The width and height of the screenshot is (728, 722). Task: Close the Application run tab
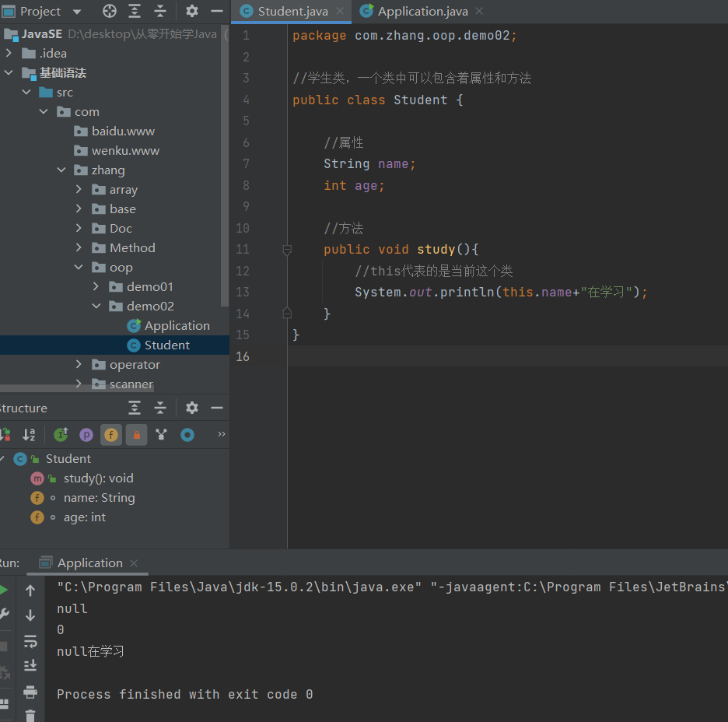134,563
